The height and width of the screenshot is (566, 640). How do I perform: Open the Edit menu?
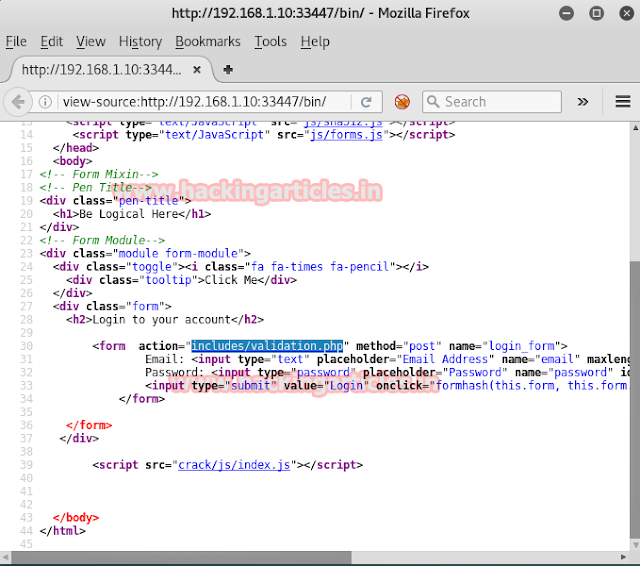(x=51, y=42)
